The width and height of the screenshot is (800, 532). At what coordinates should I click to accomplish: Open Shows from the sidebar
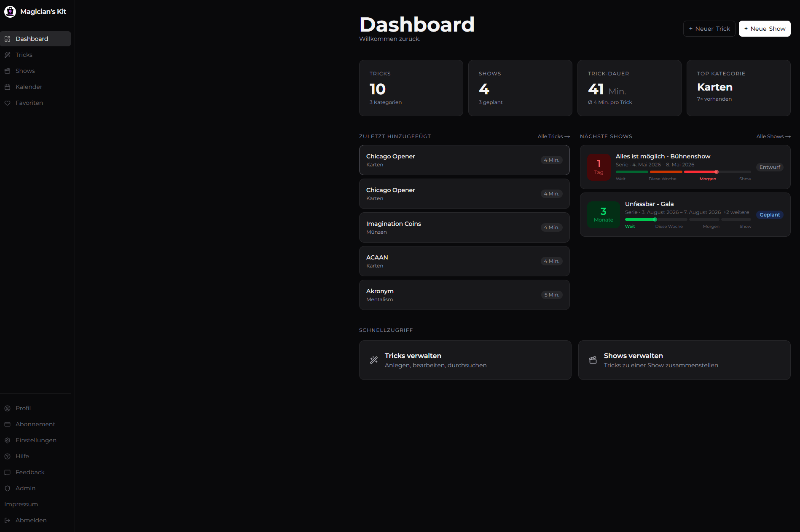35,71
